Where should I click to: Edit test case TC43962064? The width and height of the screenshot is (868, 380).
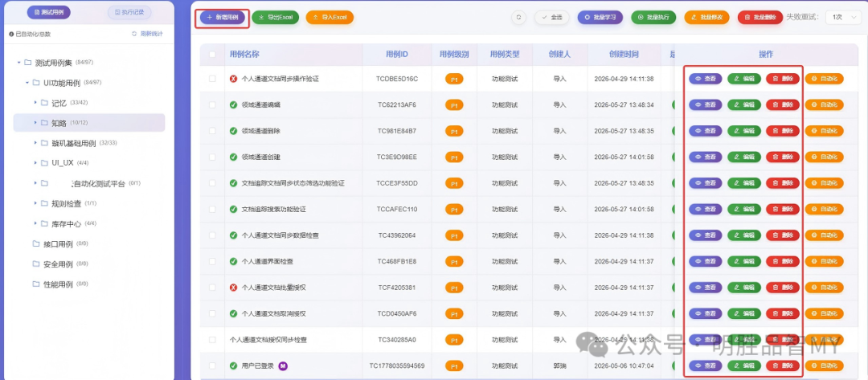(x=744, y=235)
